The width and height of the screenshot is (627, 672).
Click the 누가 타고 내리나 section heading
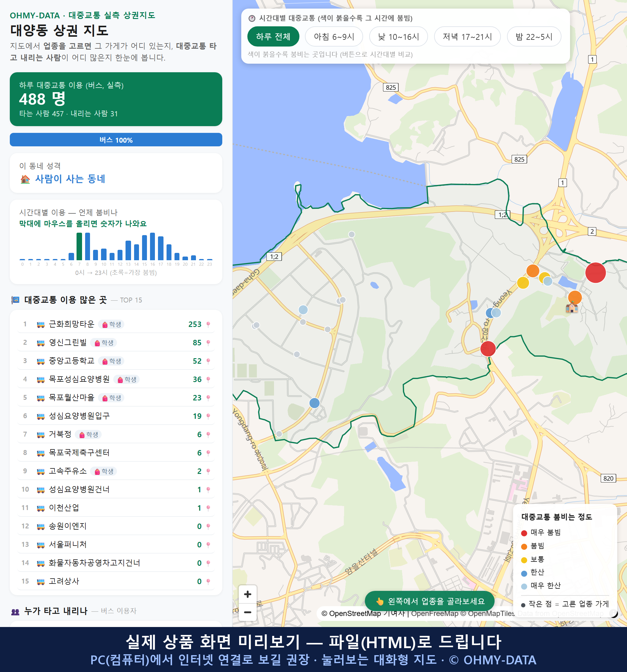tap(56, 611)
